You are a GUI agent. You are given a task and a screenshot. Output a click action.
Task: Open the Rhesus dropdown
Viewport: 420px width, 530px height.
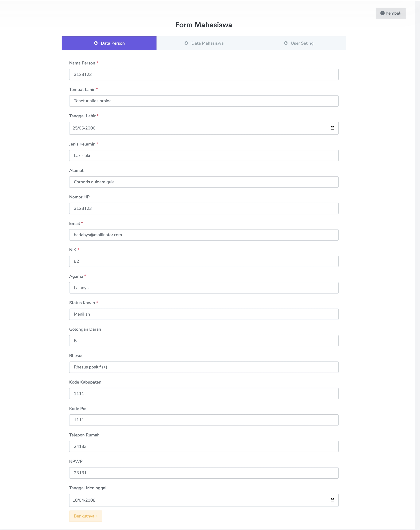(203, 367)
